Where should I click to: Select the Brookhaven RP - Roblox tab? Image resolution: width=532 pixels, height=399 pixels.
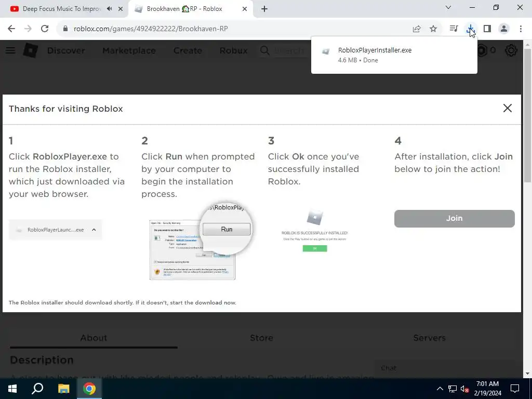(184, 9)
